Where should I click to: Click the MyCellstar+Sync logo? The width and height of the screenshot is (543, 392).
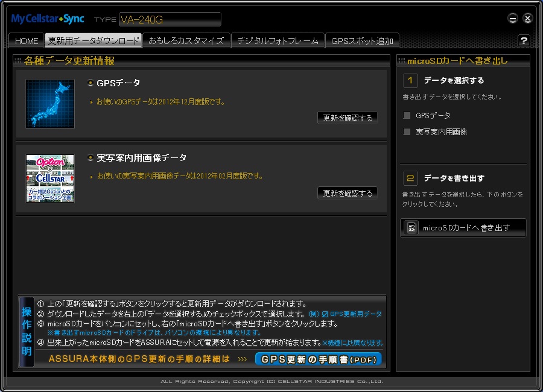[x=48, y=19]
